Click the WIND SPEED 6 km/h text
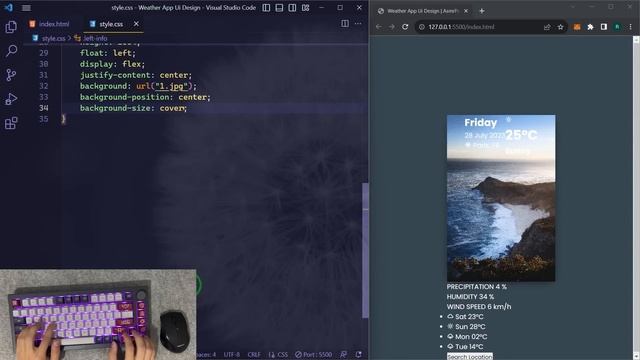Image resolution: width=640 pixels, height=360 pixels. pos(479,307)
